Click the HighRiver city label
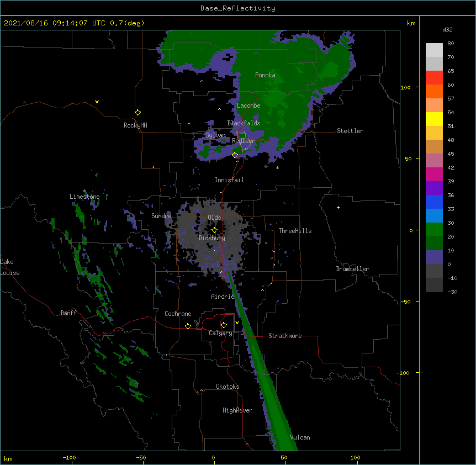This screenshot has width=476, height=465. 237,410
